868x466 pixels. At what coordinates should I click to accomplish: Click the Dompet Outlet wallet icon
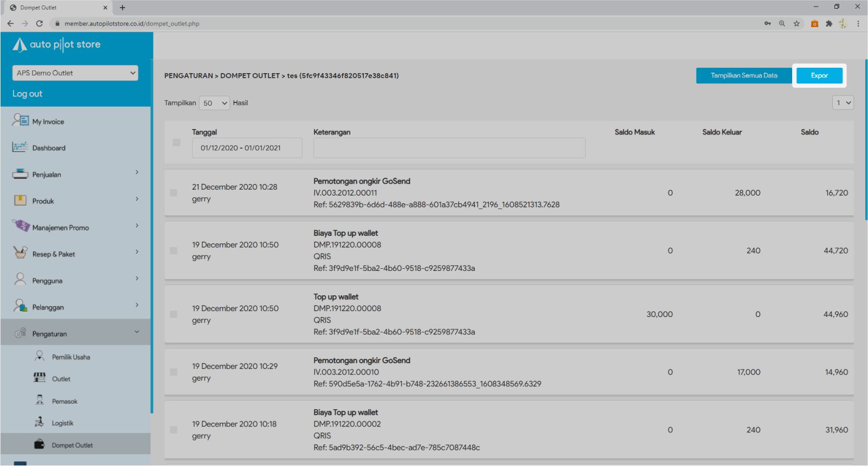[x=40, y=444]
